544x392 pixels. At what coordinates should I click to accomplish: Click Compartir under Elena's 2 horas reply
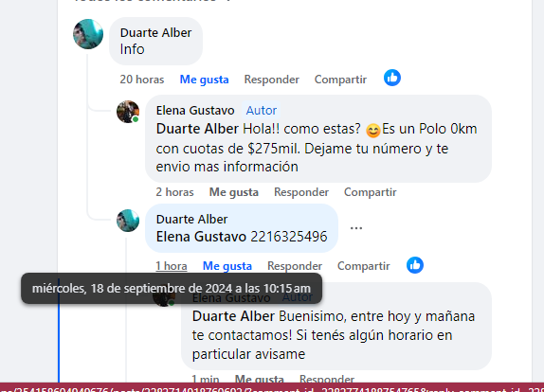pyautogui.click(x=371, y=192)
